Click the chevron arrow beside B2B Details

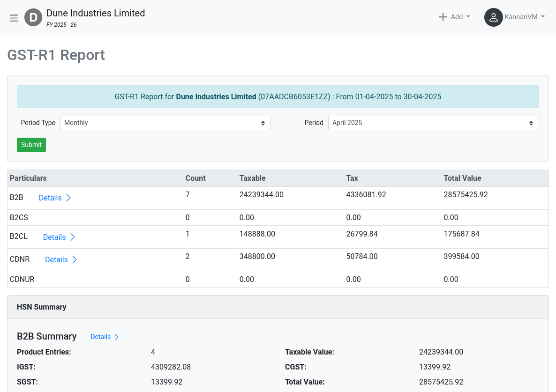pos(68,198)
